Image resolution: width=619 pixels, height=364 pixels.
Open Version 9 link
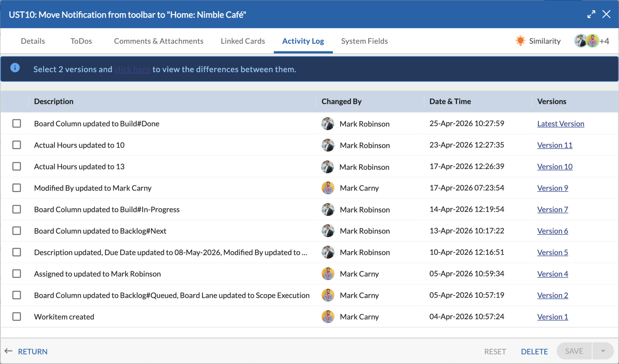click(553, 188)
